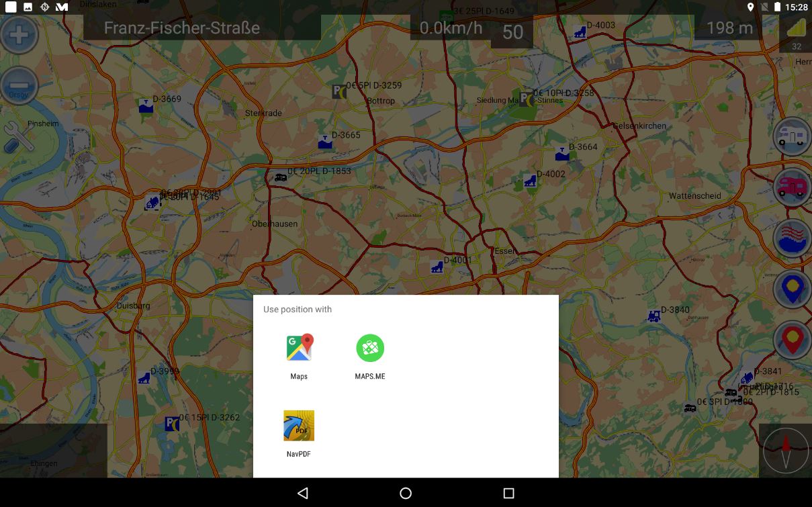This screenshot has height=507, width=812.
Task: Tap the compass to reorient the map
Action: (784, 450)
